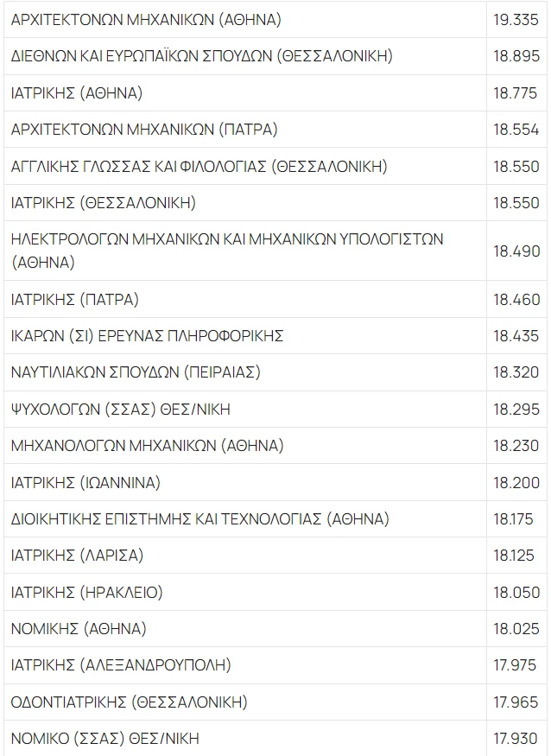Click the ΙΑΤΡΙΚΗΣ (ΑΘΗΝΑ) entry
The height and width of the screenshot is (756, 551).
tap(77, 92)
